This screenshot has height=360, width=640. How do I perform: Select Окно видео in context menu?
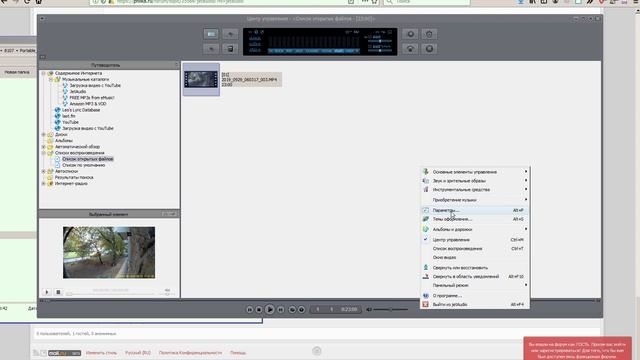pyautogui.click(x=475, y=258)
